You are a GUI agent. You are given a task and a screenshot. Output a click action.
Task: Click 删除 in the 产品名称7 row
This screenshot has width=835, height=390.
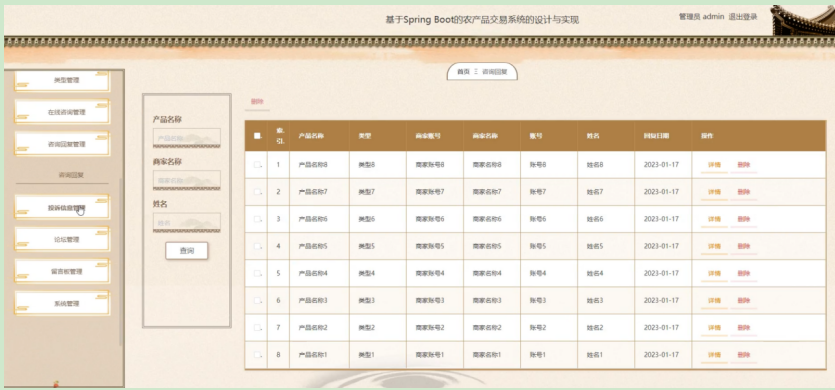(x=743, y=192)
